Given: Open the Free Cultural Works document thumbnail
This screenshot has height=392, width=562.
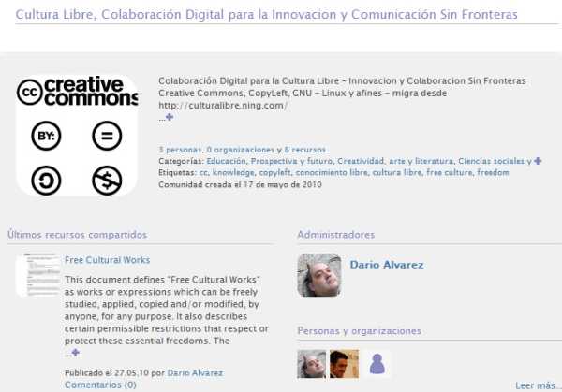Looking at the screenshot, I should [37, 276].
